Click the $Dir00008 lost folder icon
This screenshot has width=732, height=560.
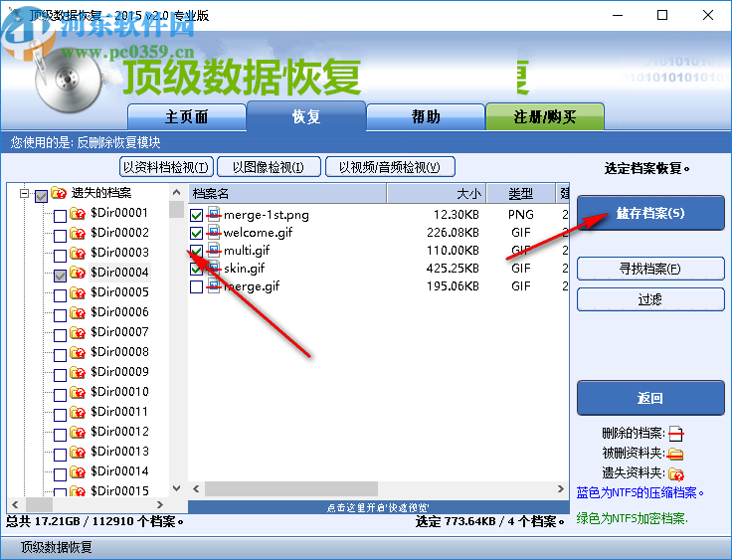click(78, 352)
